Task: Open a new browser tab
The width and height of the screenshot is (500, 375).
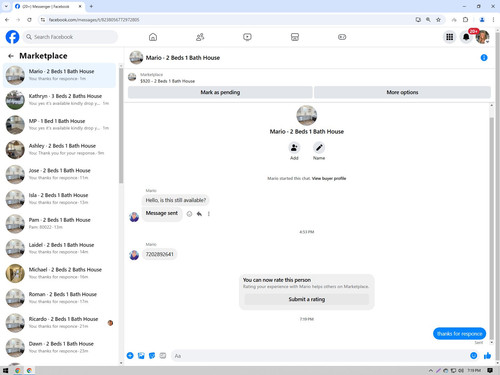Action: coord(91,6)
